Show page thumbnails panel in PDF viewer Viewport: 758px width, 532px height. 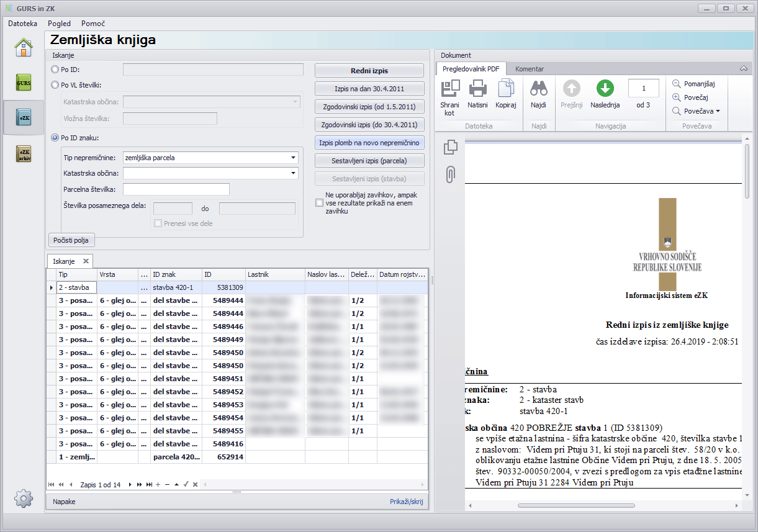click(x=451, y=147)
